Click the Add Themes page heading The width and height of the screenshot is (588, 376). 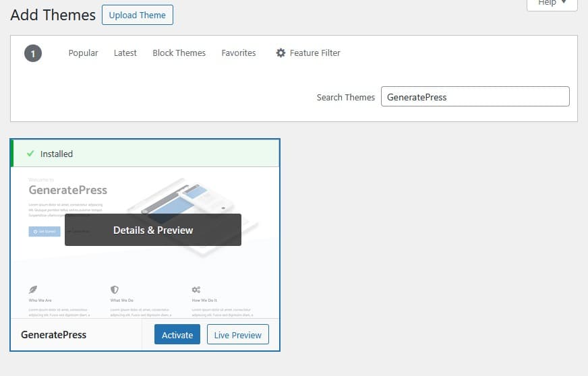(x=53, y=15)
